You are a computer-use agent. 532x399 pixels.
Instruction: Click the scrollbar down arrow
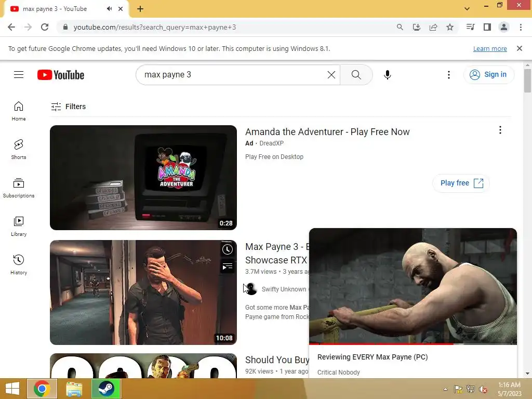tap(527, 374)
